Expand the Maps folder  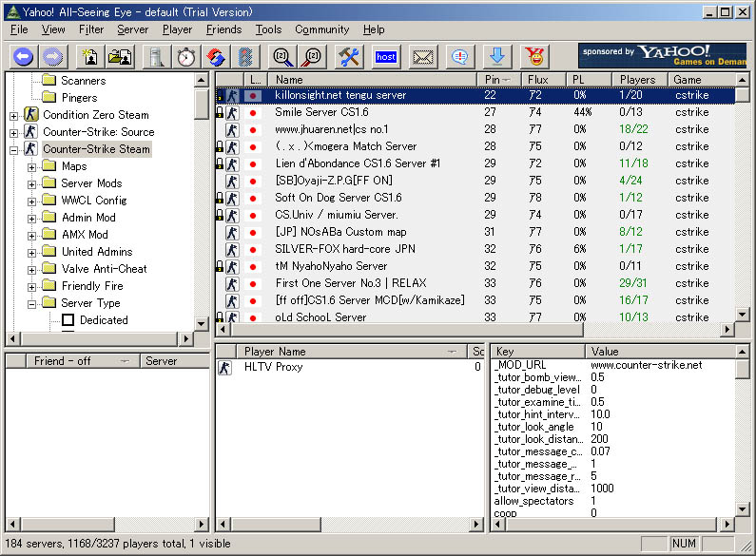pos(32,166)
